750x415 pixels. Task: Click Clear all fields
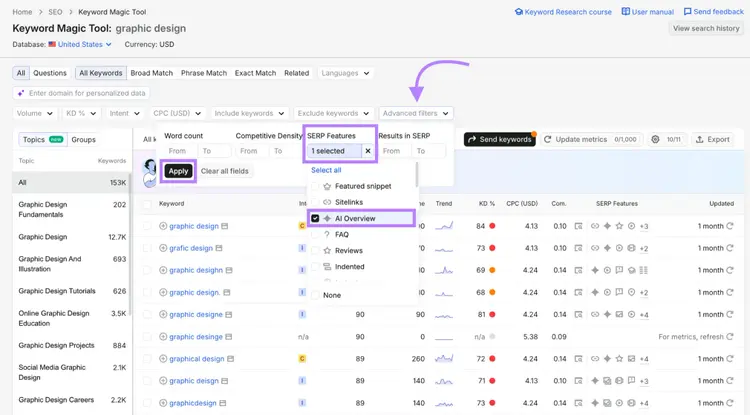[x=225, y=171]
